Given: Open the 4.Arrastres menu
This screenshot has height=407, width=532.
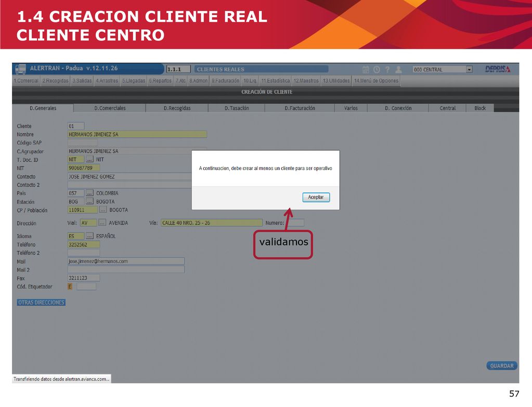Looking at the screenshot, I should (x=107, y=81).
